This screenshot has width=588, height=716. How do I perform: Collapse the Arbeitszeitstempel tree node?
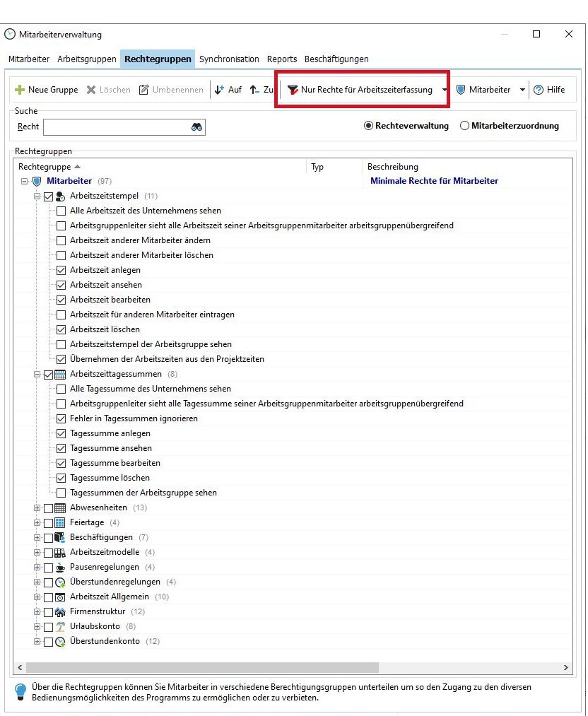tap(37, 196)
